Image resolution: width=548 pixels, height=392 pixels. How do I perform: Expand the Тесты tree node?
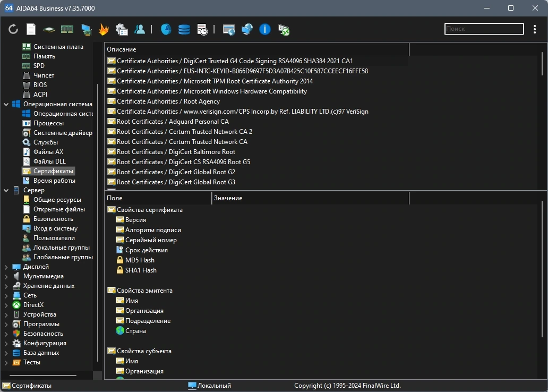(6, 362)
